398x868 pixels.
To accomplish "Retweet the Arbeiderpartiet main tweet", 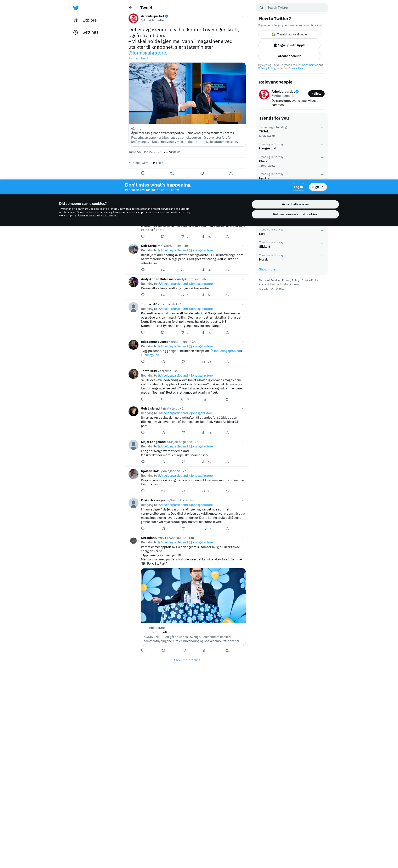I will 172,173.
